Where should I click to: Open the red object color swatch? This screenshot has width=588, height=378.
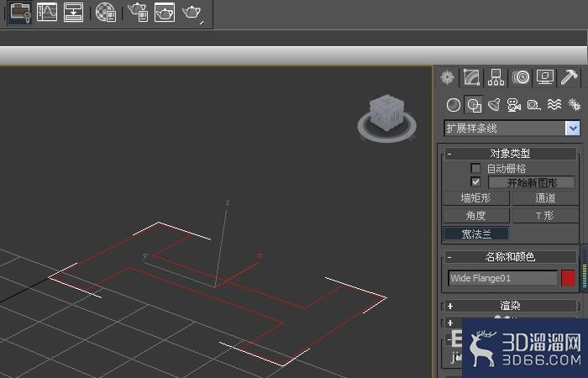tap(568, 278)
